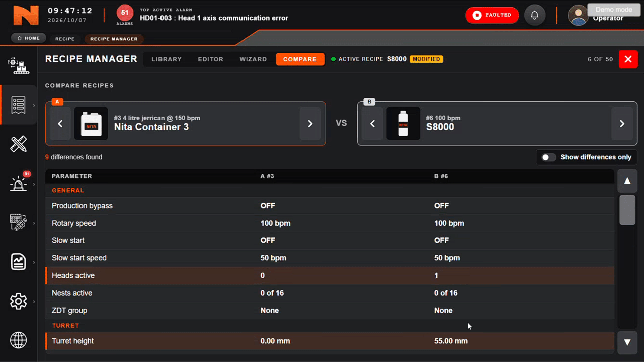
Task: Switch to the Library tab
Action: [x=167, y=59]
